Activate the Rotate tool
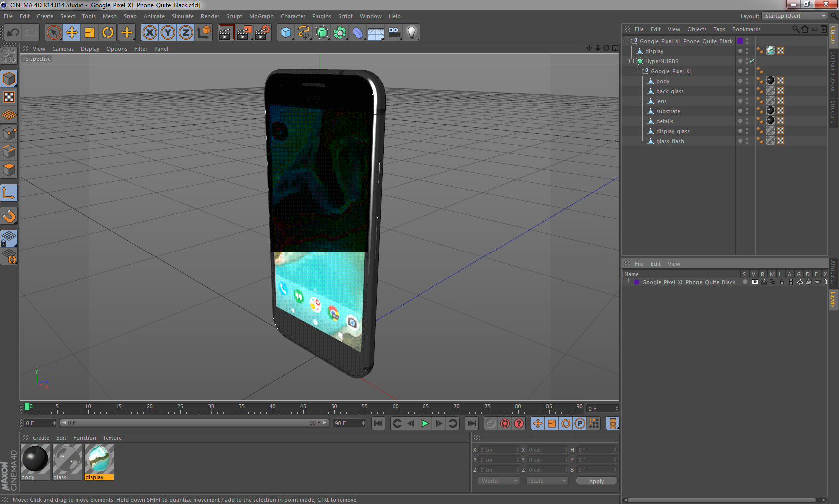The height and width of the screenshot is (504, 839). [108, 33]
